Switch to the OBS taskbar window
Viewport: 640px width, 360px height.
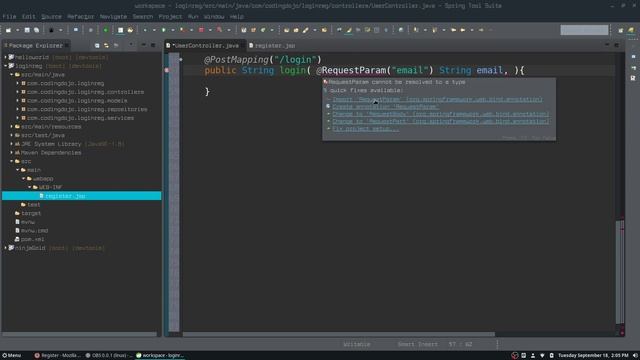109,356
